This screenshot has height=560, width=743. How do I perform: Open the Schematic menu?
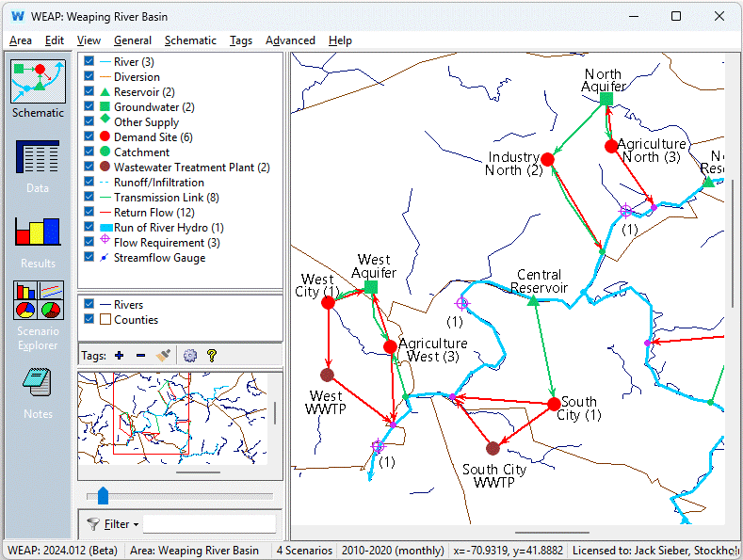pos(190,40)
